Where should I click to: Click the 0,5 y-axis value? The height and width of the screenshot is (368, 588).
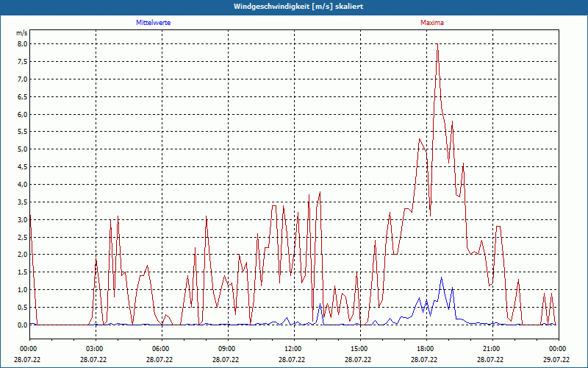(x=23, y=308)
